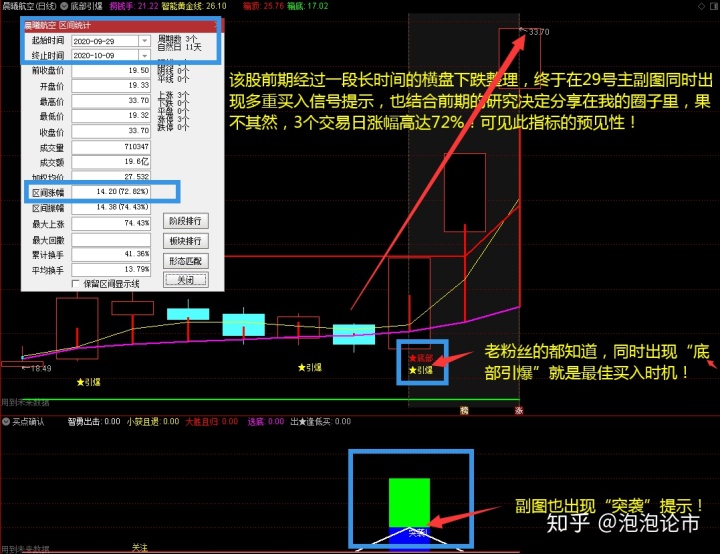Click the 智勇出击: 0.00 readout
The width and height of the screenshot is (720, 554).
pos(94,422)
